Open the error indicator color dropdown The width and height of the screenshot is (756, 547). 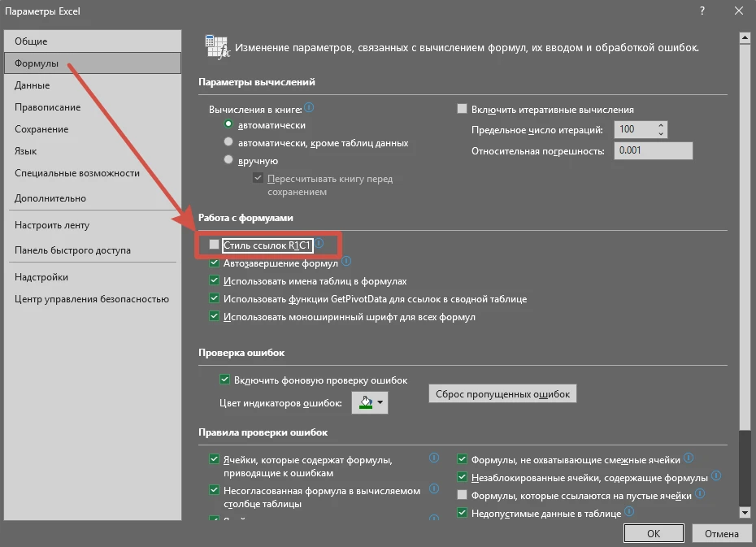click(x=370, y=402)
